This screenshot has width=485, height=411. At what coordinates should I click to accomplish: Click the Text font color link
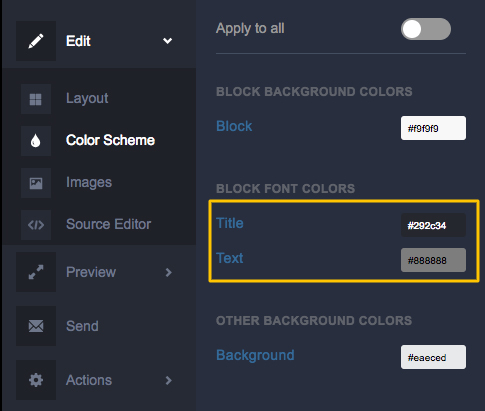(x=230, y=258)
